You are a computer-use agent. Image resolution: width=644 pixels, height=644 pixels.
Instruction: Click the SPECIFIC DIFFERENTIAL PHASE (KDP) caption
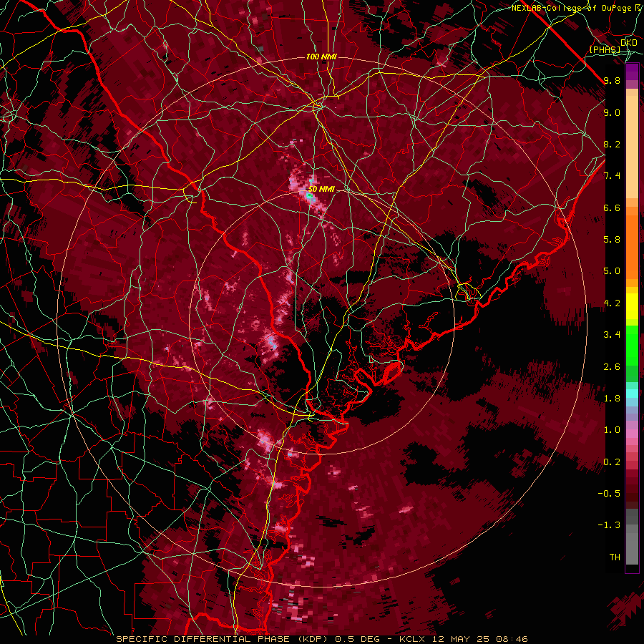(x=223, y=639)
